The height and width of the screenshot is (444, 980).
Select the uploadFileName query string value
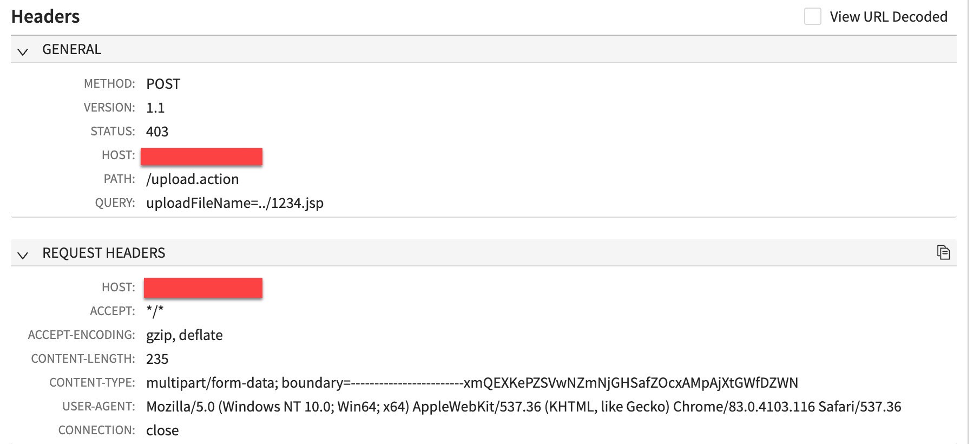tap(234, 204)
